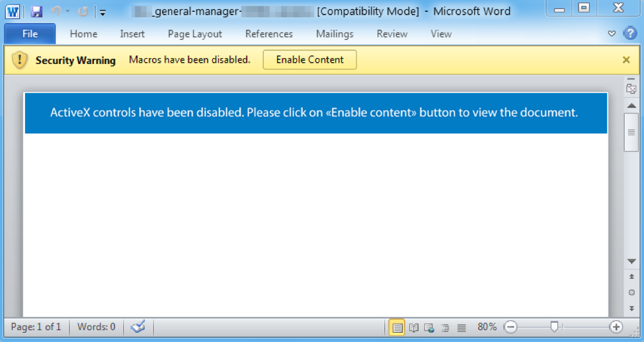The height and width of the screenshot is (342, 644).
Task: Click the Undo icon in title bar
Action: tap(56, 11)
